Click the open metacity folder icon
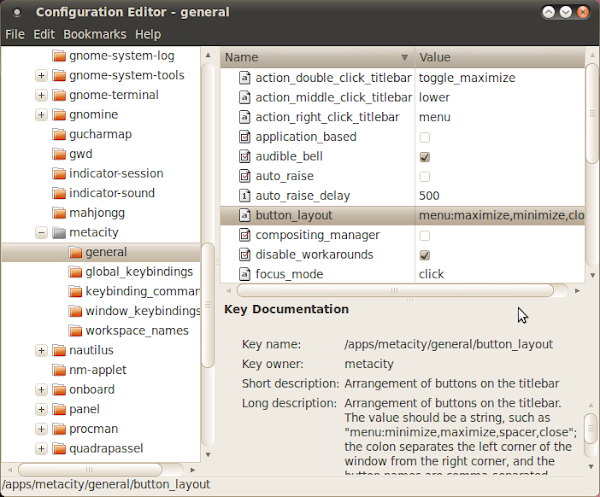This screenshot has width=600, height=497. point(59,233)
